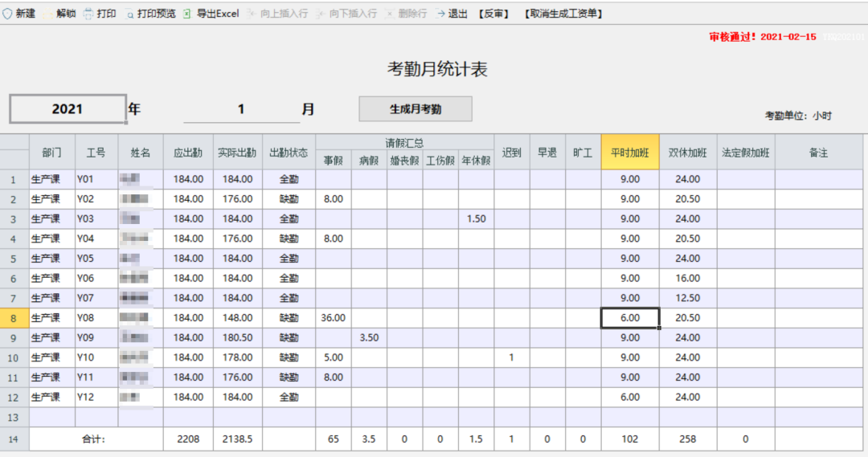Click the Y12 employee ID cell
Screen dimensions: 868x457
[96, 398]
